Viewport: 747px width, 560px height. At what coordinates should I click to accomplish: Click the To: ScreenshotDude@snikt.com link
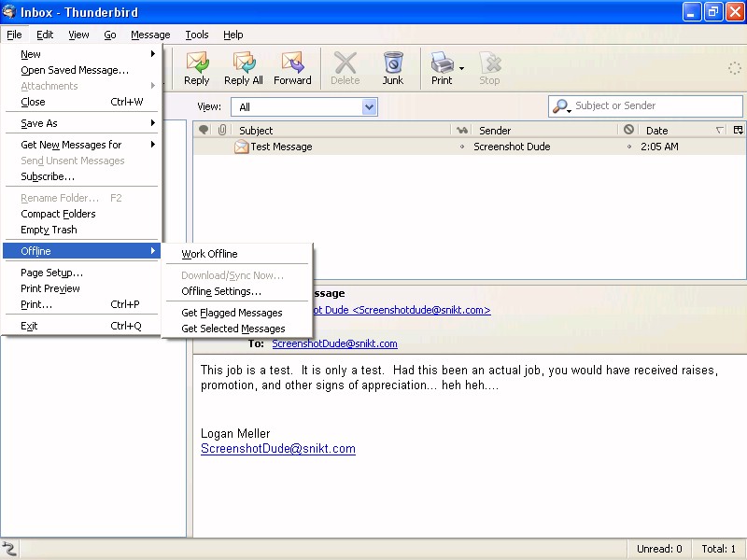[334, 343]
